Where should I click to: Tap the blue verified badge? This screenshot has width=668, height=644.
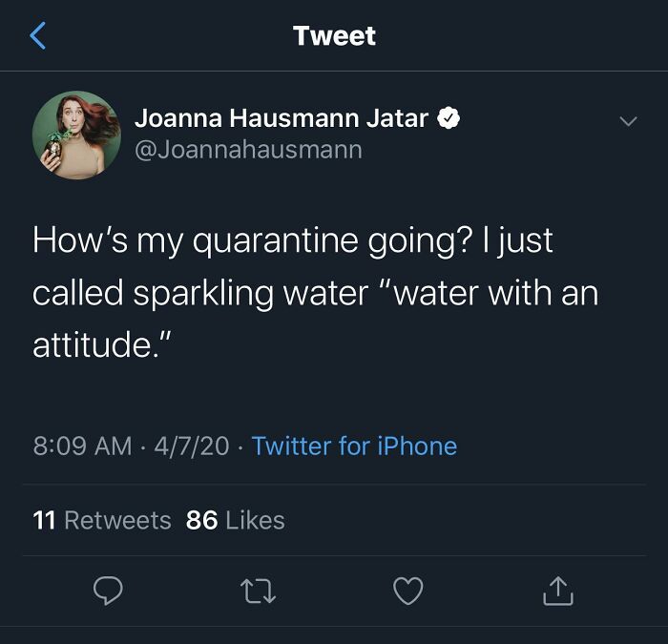click(449, 119)
